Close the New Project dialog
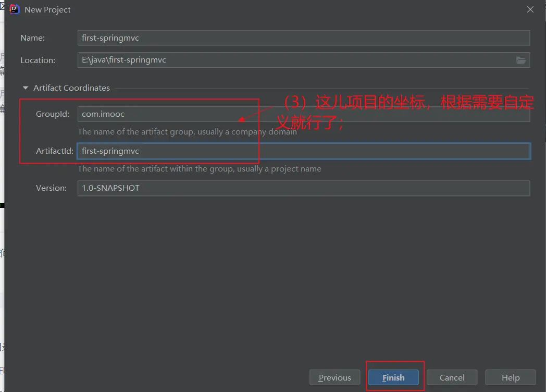The width and height of the screenshot is (546, 392). coord(530,9)
